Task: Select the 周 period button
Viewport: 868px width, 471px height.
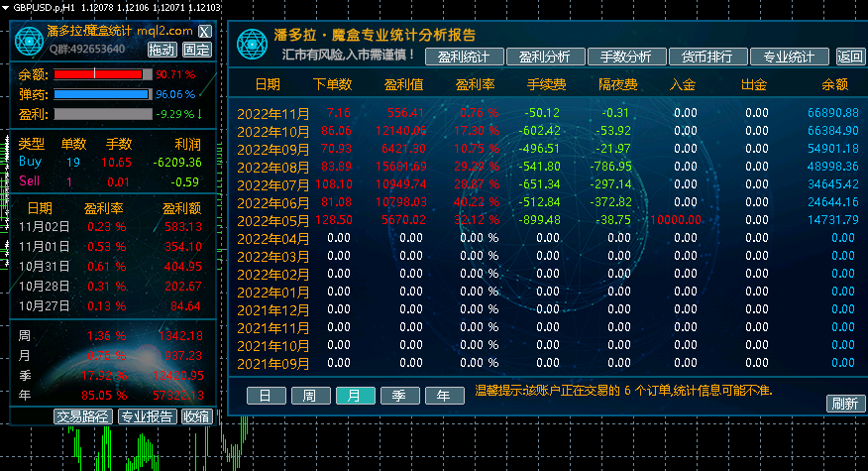Action: point(310,396)
